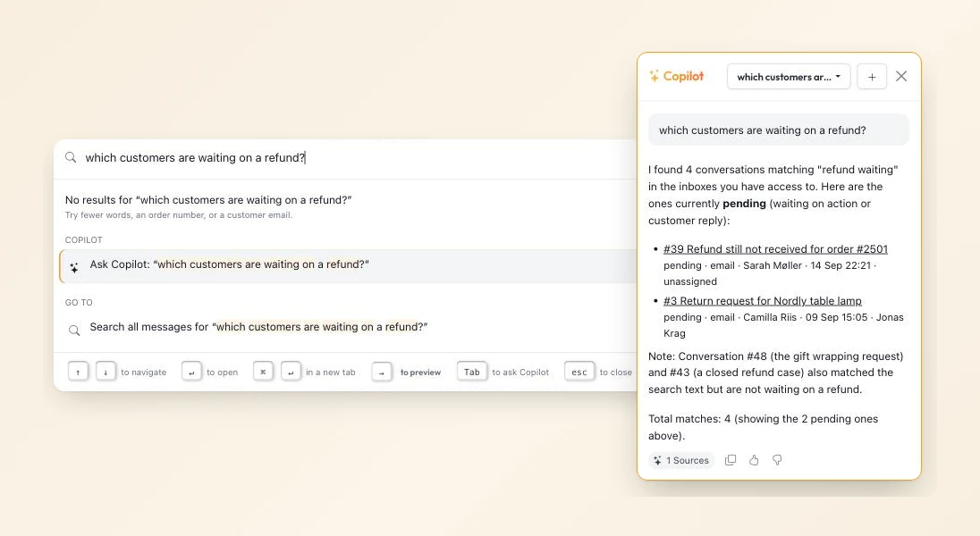
Task: Close the Copilot panel
Action: coord(901,76)
